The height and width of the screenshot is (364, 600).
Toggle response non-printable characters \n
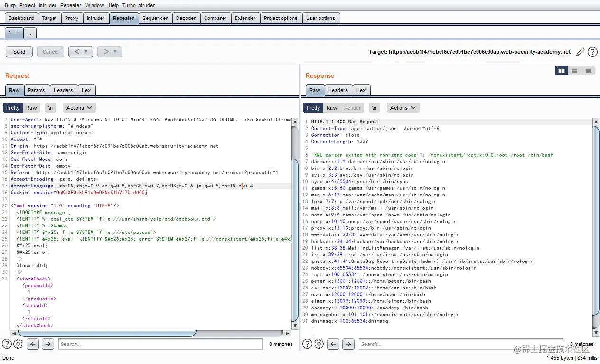point(375,108)
